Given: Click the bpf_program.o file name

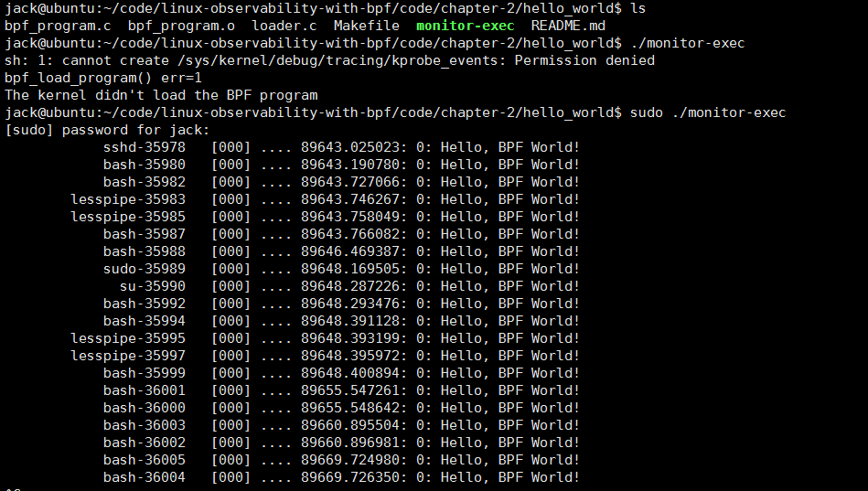Looking at the screenshot, I should click(x=181, y=26).
